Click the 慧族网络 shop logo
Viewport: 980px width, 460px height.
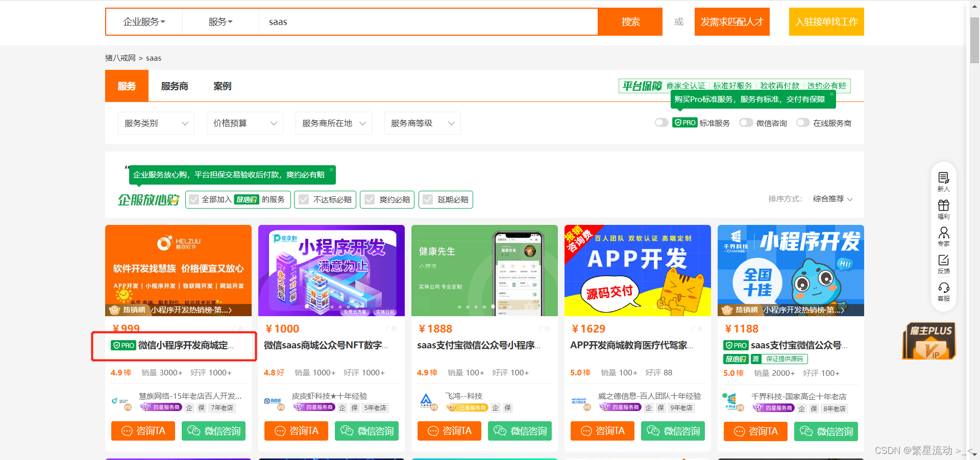[x=121, y=402]
